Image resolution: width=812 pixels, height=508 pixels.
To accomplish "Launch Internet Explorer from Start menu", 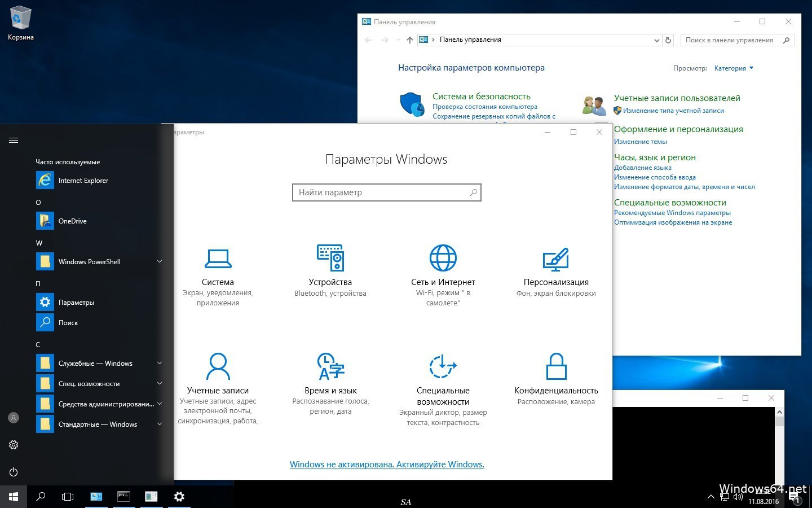I will click(45, 181).
